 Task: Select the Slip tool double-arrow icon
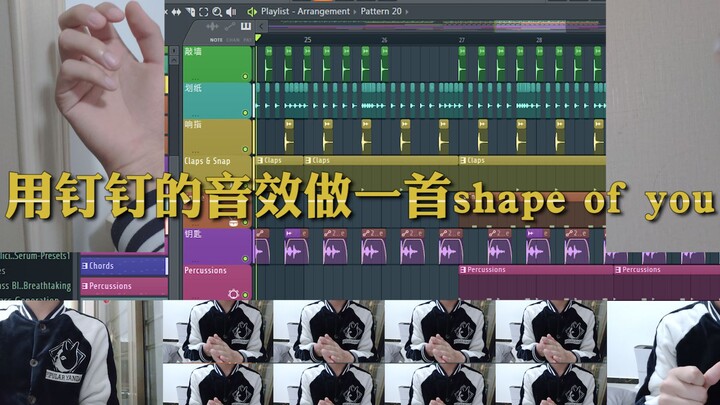tap(176, 12)
